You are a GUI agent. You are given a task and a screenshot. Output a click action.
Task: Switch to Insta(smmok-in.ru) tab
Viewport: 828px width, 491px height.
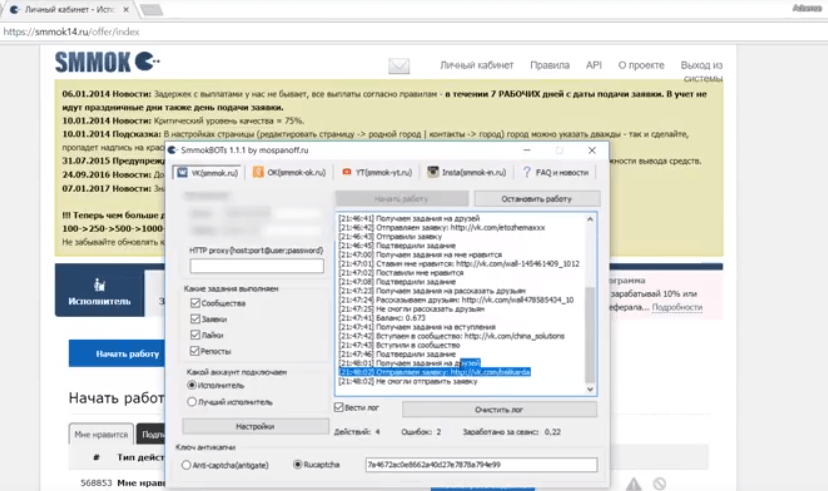click(x=467, y=173)
